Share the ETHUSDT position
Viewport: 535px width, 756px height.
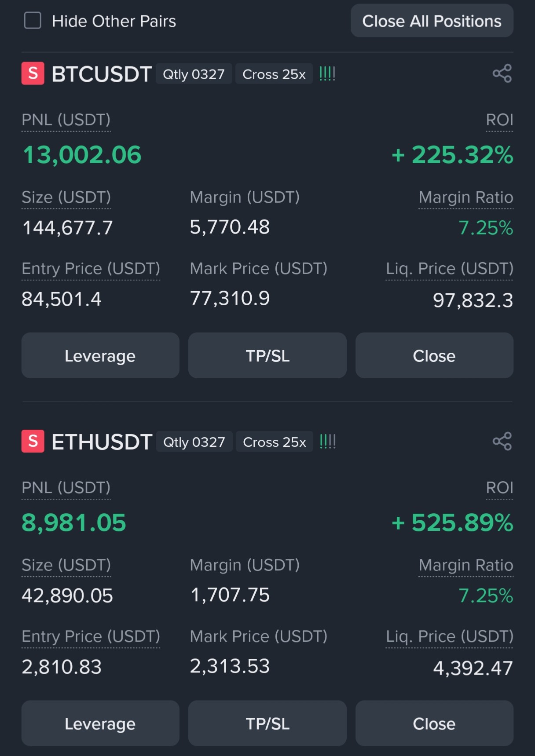coord(502,441)
